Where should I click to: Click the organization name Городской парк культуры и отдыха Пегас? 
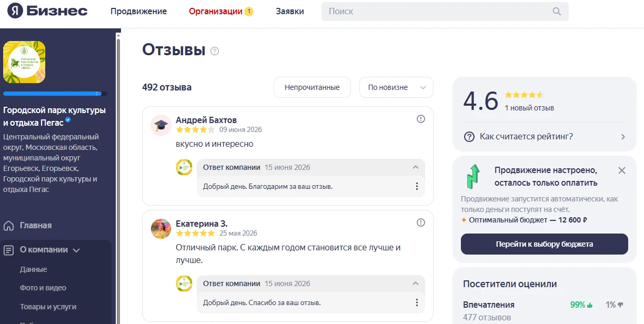54,116
